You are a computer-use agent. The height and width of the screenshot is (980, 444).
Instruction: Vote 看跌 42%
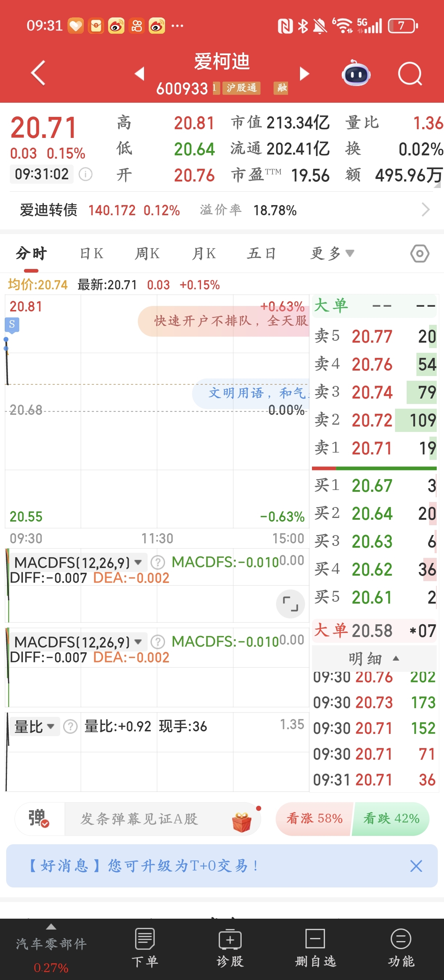[x=391, y=819]
